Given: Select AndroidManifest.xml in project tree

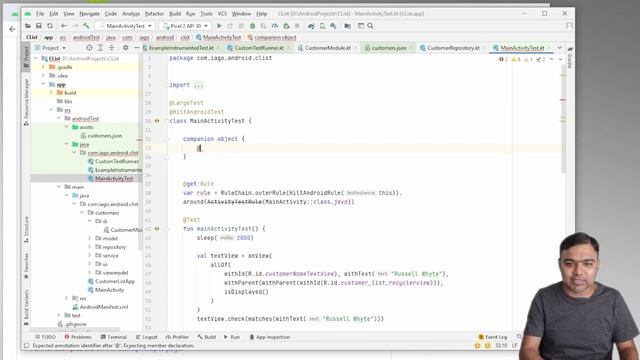Looking at the screenshot, I should click(x=100, y=307).
